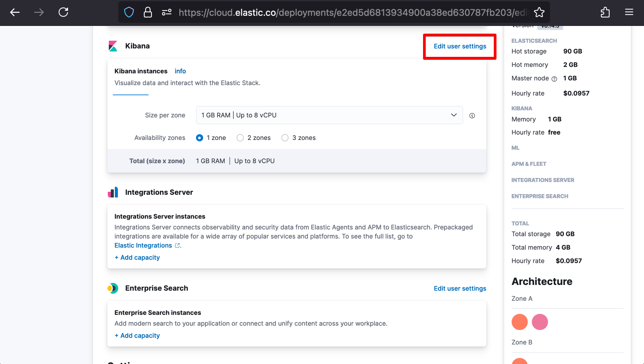
Task: Add capacity to Integrations Server
Action: (137, 258)
